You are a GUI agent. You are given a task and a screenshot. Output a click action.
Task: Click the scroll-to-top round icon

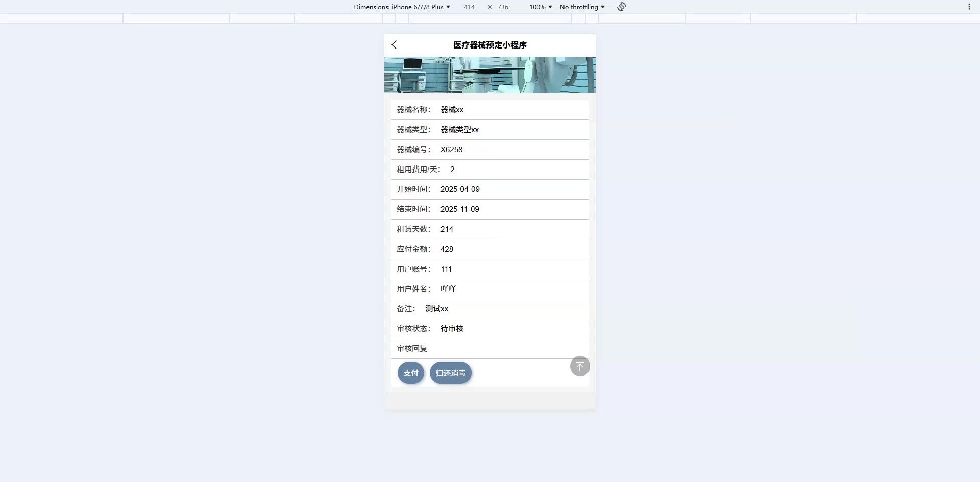(x=580, y=366)
